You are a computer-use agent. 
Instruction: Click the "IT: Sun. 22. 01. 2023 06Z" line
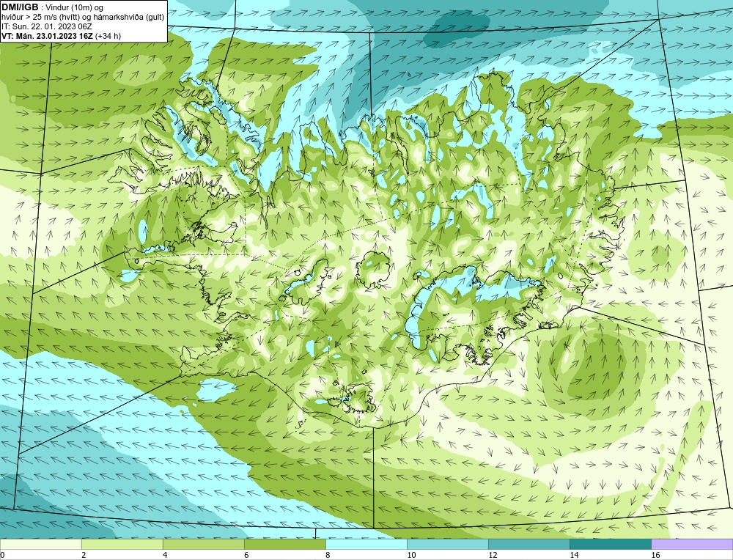(x=47, y=26)
